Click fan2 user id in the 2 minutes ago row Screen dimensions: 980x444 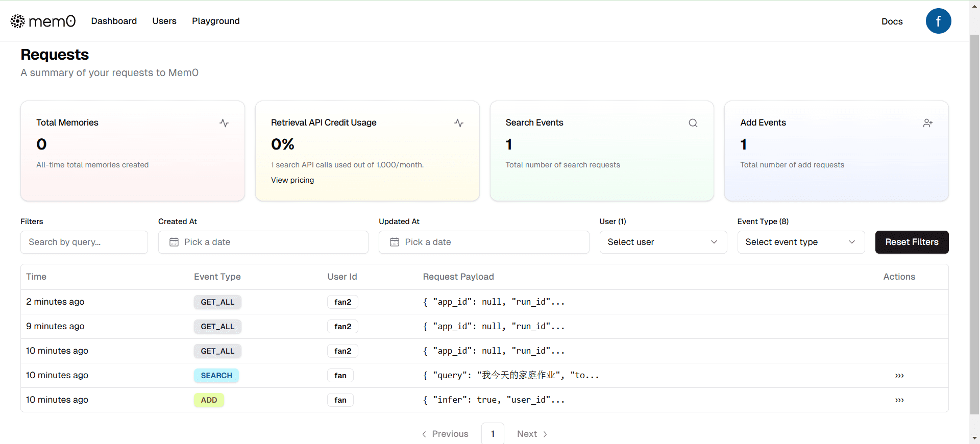point(342,302)
